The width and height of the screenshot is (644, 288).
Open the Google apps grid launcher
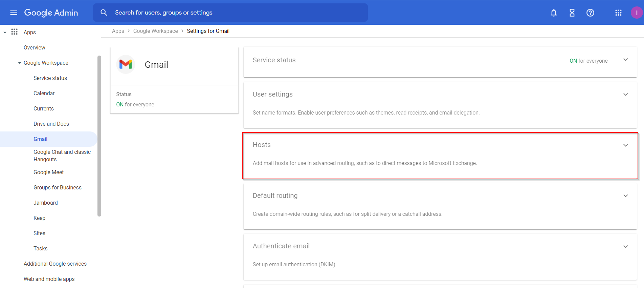(x=618, y=13)
